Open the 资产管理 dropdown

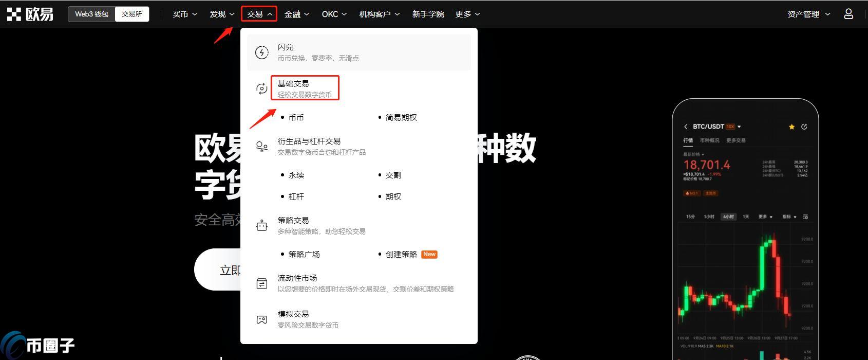point(808,14)
